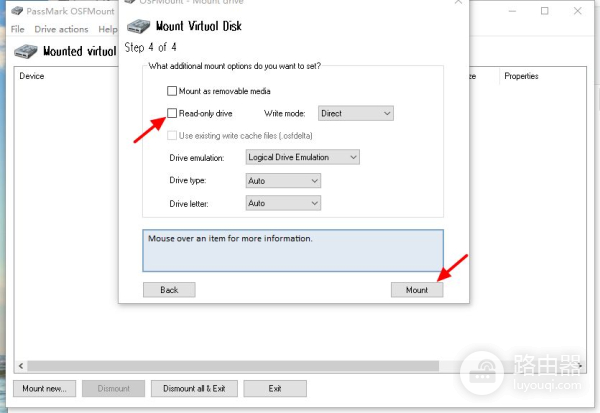This screenshot has width=600, height=413.
Task: Tick the Mount as removable media checkbox
Action: coord(172,91)
